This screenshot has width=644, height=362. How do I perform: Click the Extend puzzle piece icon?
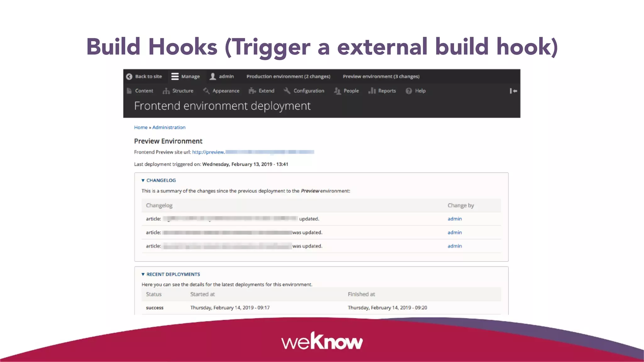coord(252,91)
